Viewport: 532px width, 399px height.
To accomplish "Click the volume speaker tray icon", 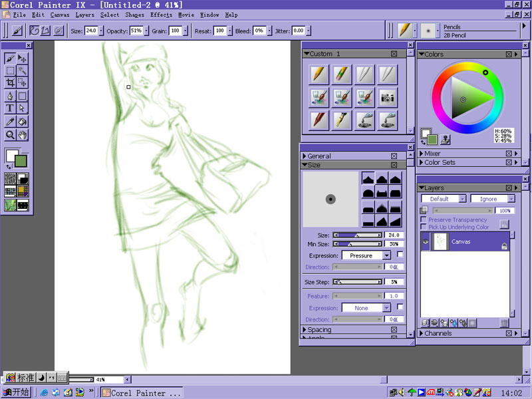I will point(402,392).
